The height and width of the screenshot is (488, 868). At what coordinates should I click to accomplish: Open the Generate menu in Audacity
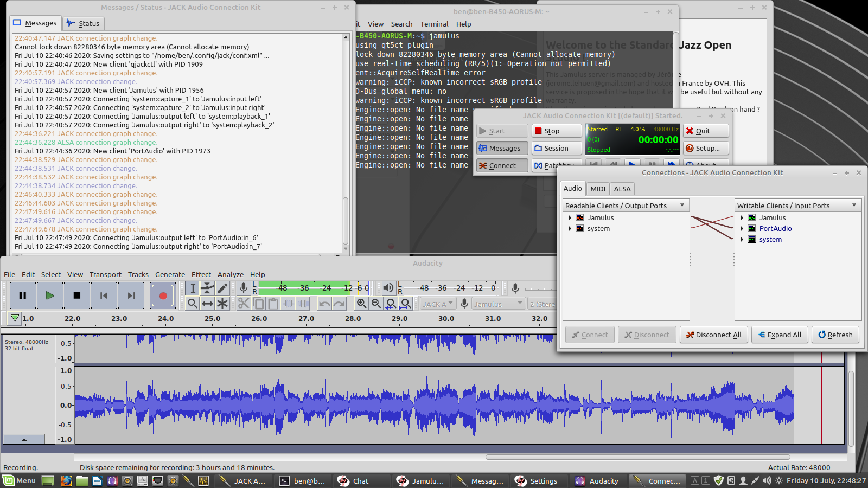coord(170,274)
